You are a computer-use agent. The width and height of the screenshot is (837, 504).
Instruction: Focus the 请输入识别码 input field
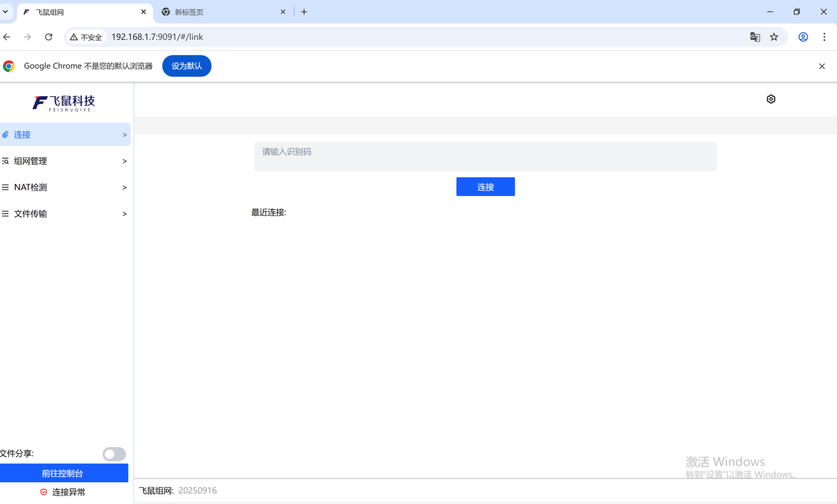[x=485, y=156]
